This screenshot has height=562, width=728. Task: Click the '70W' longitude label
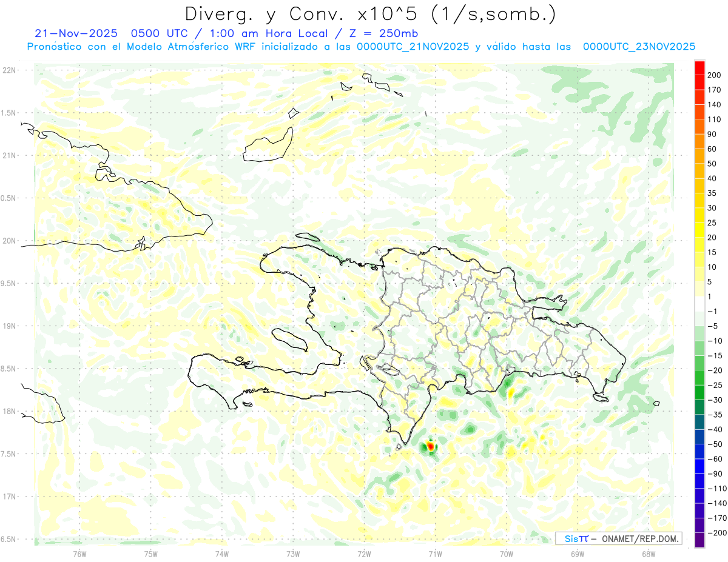[x=507, y=554]
